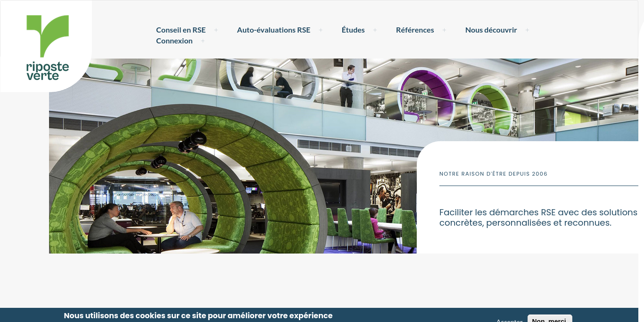
Task: Expand the Études submenu plus icon
Action: pos(375,30)
